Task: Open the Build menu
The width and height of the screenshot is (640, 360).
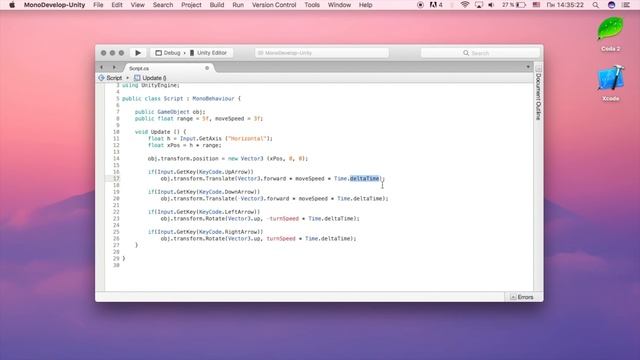Action: 217,5
